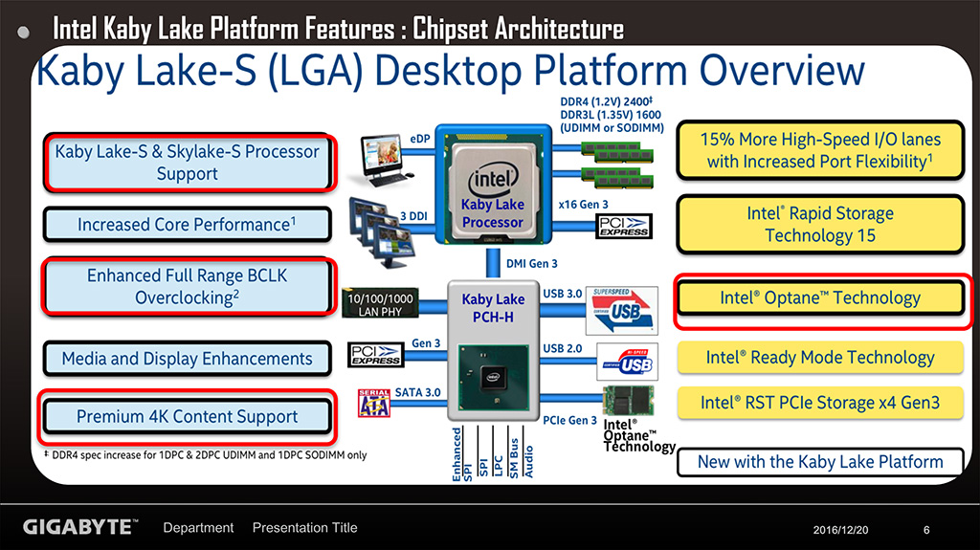Select the Premium 4K Content Support box
The height and width of the screenshot is (550, 980).
click(187, 416)
